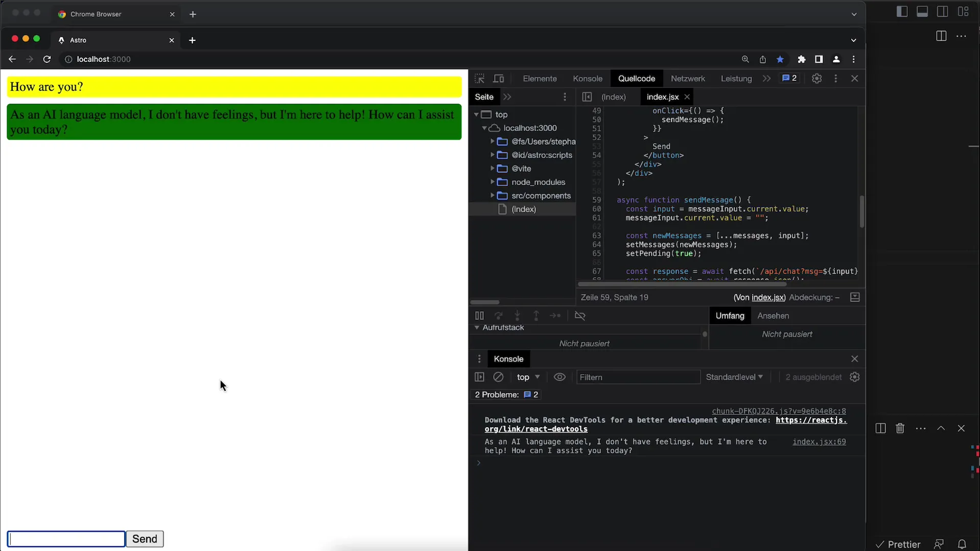Viewport: 980px width, 551px height.
Task: Go back in browser history
Action: [12, 59]
